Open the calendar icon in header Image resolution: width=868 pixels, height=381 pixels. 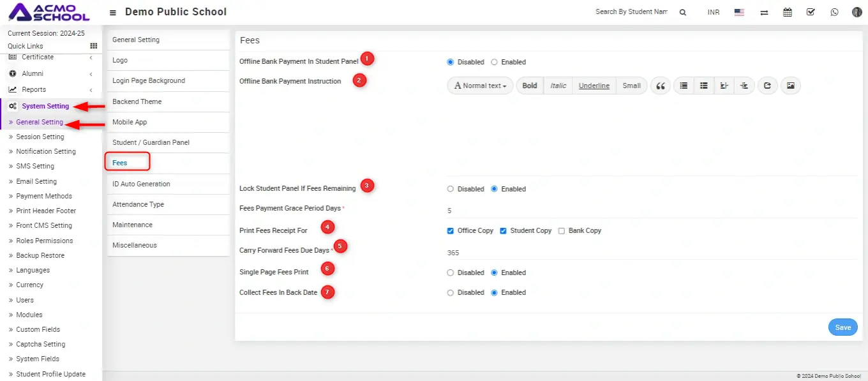788,12
